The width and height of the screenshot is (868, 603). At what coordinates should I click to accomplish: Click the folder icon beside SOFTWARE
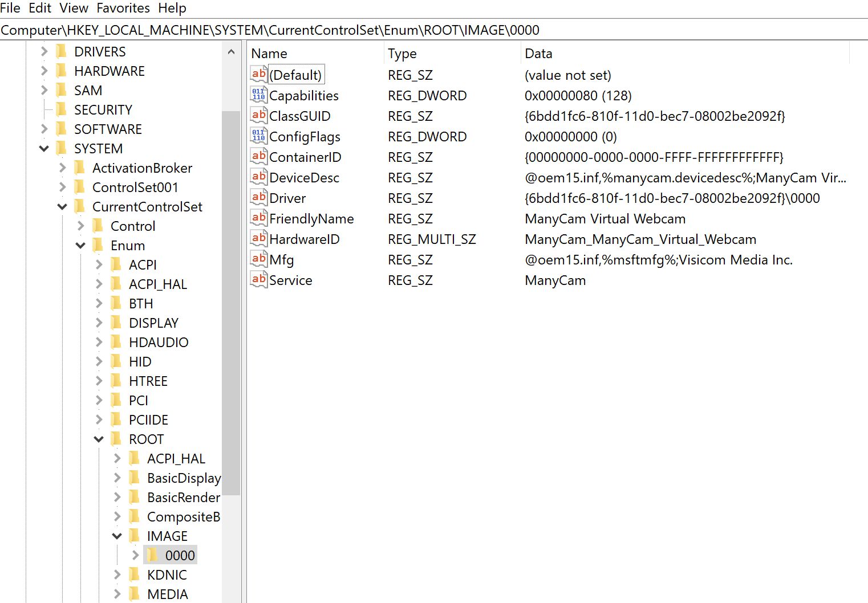point(62,129)
